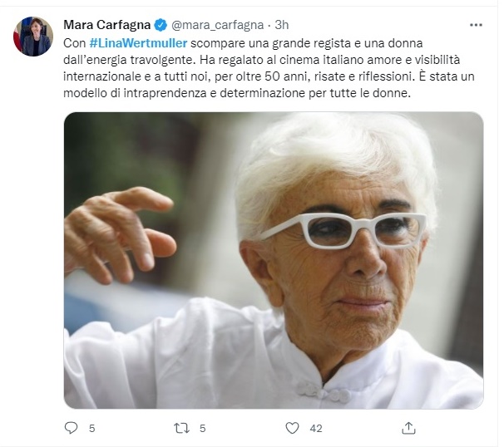The height and width of the screenshot is (447, 504).
Task: Click the 3h timestamp link
Action: point(282,25)
